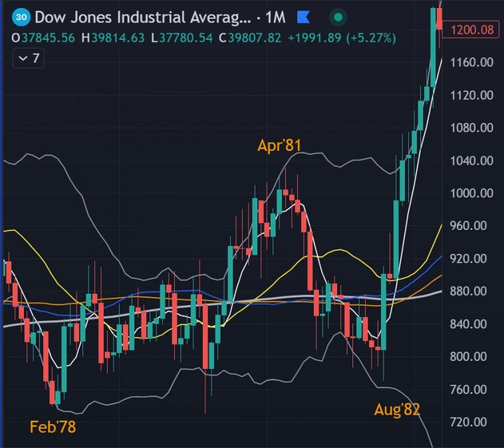Select the Feb'78 text annotation
The width and height of the screenshot is (504, 448).
pos(53,427)
